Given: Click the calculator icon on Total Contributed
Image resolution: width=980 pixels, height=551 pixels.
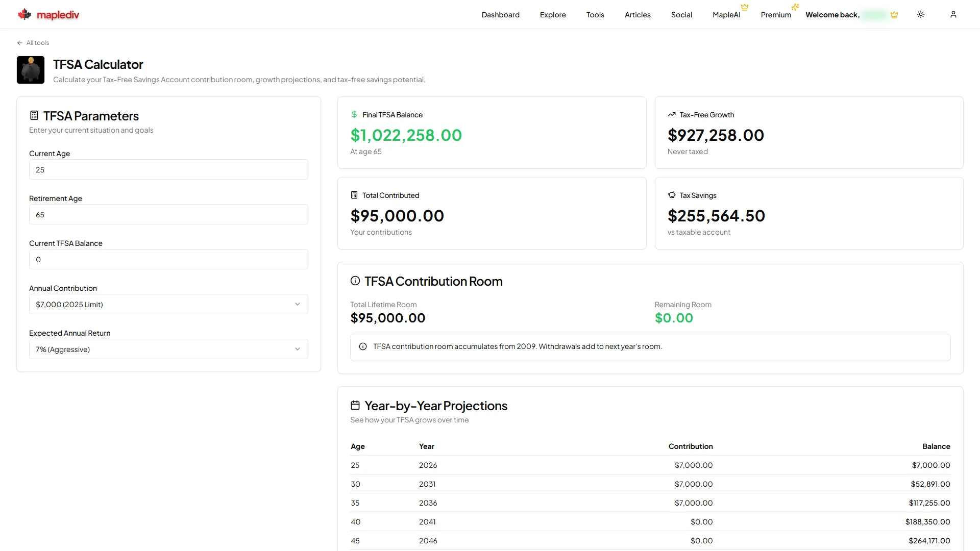Looking at the screenshot, I should (x=354, y=195).
